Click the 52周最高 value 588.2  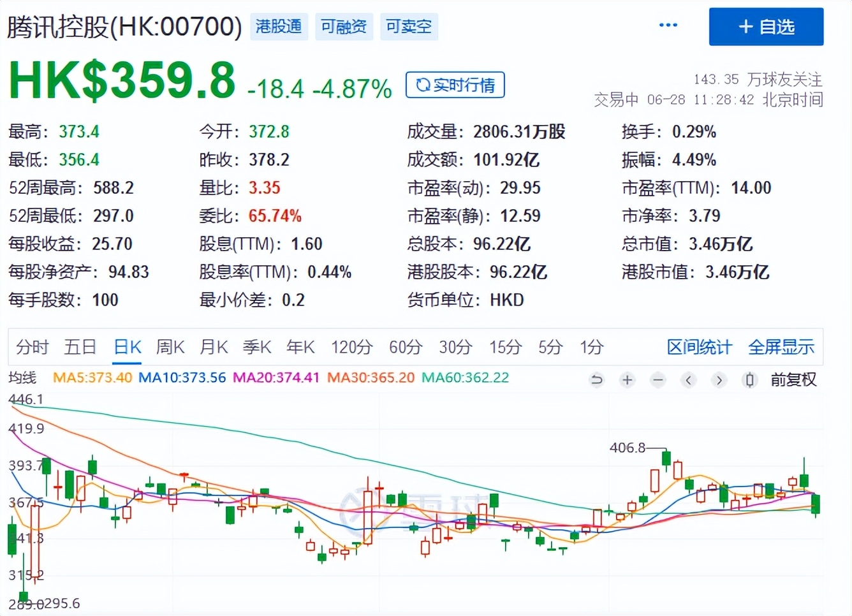pyautogui.click(x=114, y=187)
